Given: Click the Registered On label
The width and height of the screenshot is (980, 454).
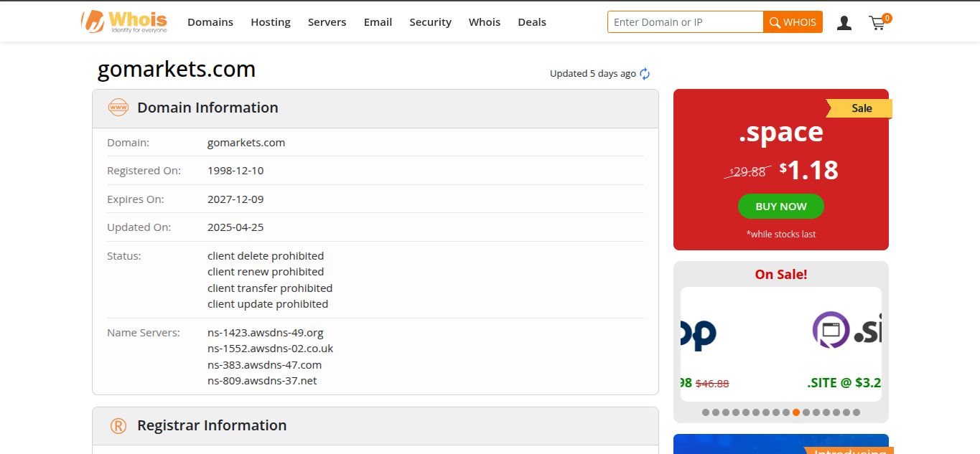Looking at the screenshot, I should [x=144, y=171].
